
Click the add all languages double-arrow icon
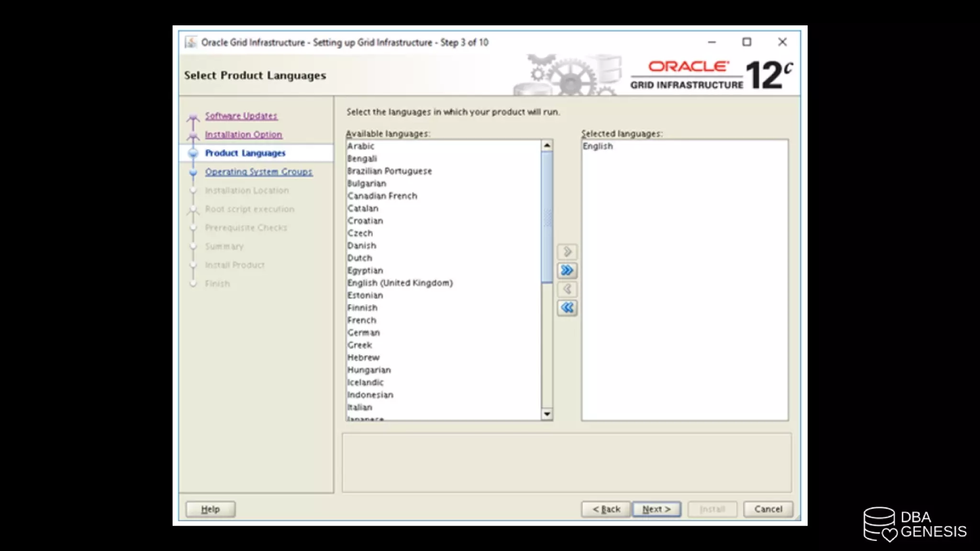(567, 270)
